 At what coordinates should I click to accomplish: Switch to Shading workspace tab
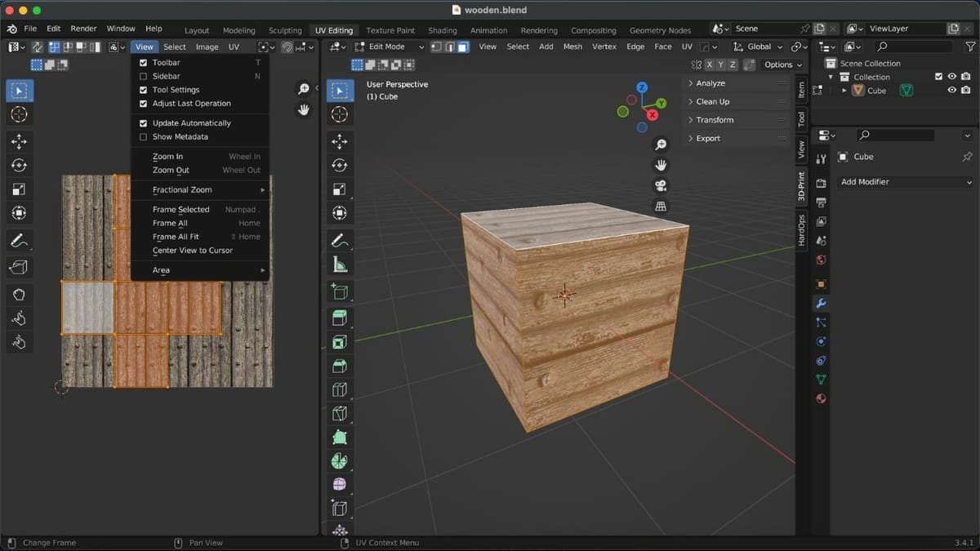[x=443, y=30]
